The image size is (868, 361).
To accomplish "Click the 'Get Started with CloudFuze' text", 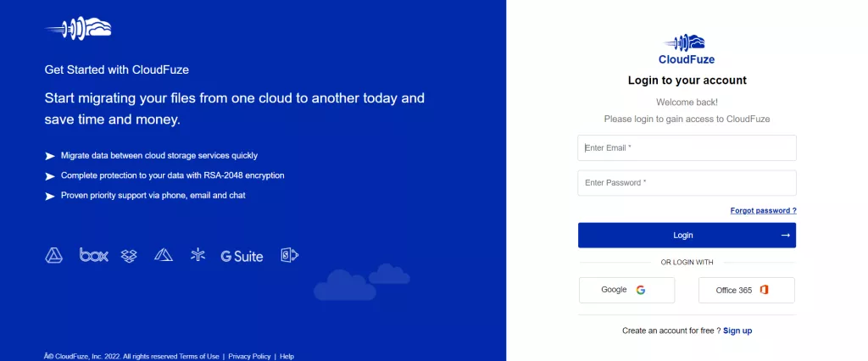I will [117, 69].
